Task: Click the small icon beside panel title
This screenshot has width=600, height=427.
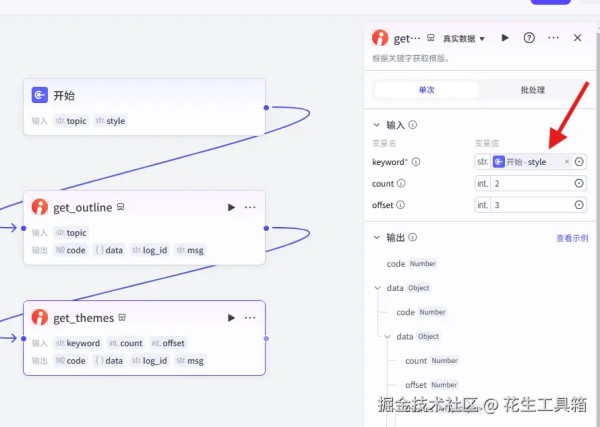Action: (430, 38)
